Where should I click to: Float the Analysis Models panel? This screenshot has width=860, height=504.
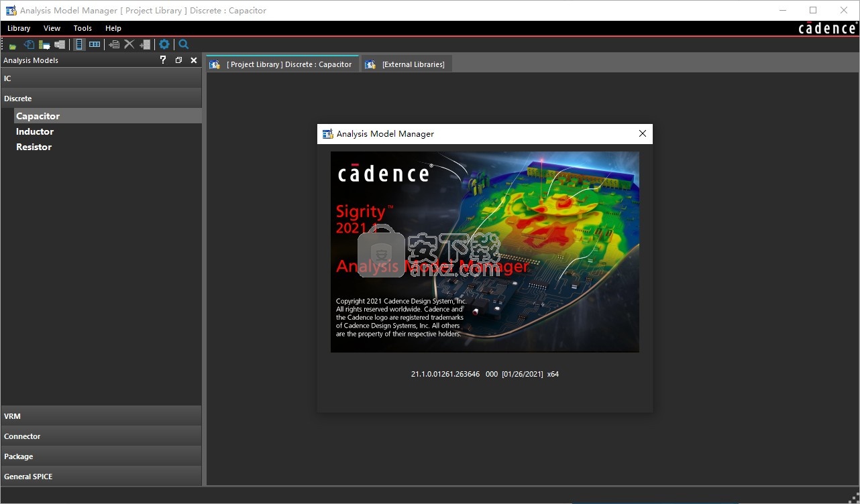coord(178,60)
